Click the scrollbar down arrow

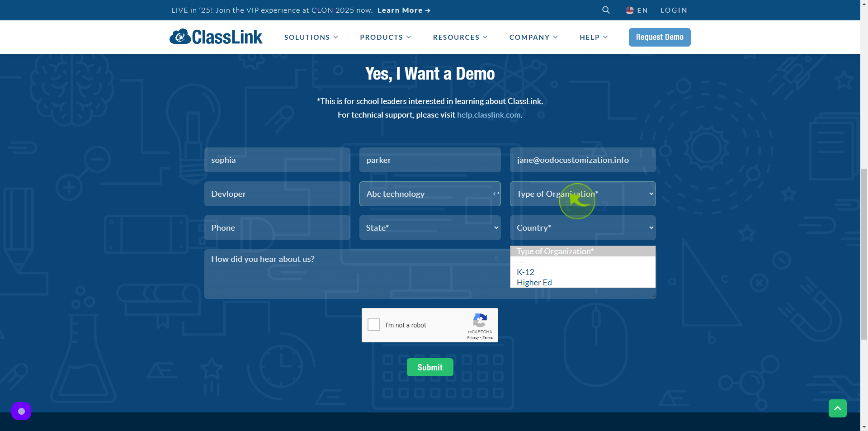(864, 427)
